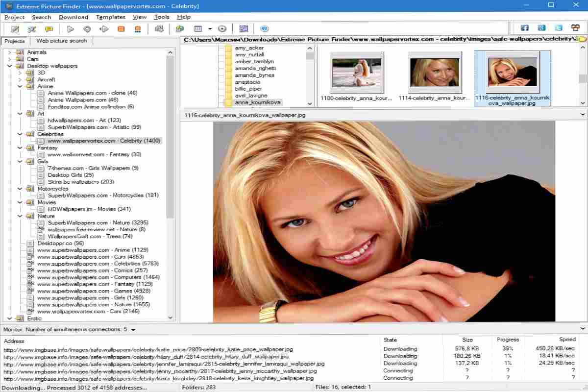
Task: Click the green Start download play icon
Action: pyautogui.click(x=70, y=29)
